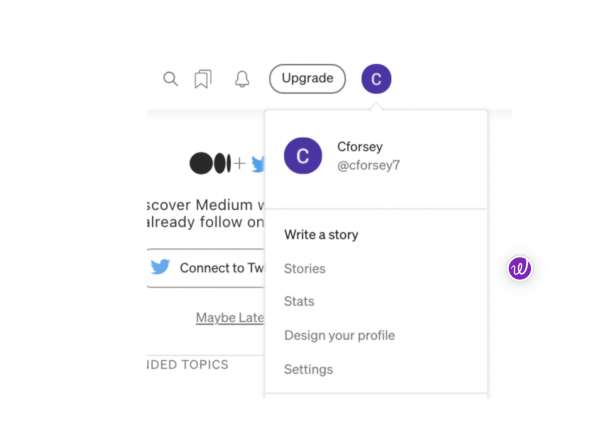Click the @cforsey7 handle
This screenshot has height=432, width=598.
click(x=368, y=165)
